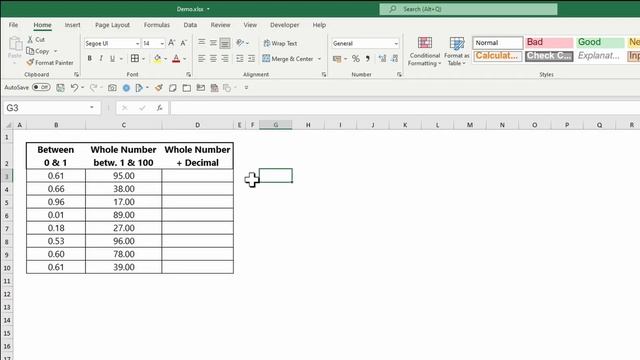Click cell containing 95.00
Viewport: 640px width, 360px height.
124,176
